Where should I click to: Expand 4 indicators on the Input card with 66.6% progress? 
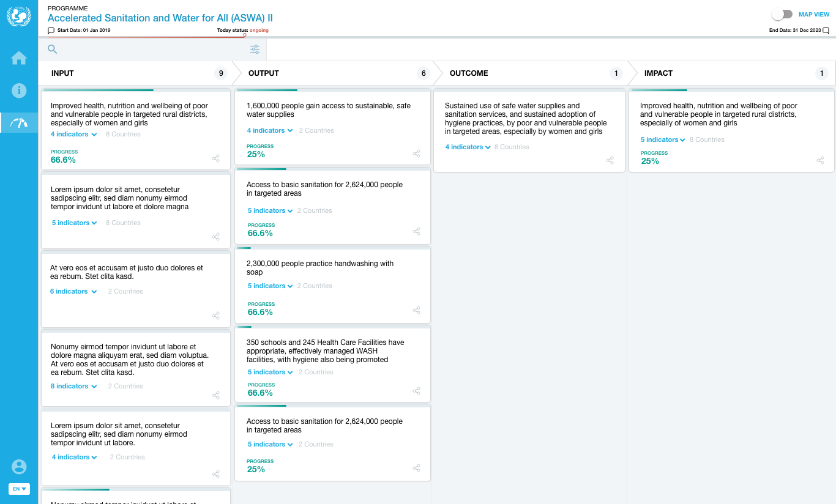(x=74, y=134)
